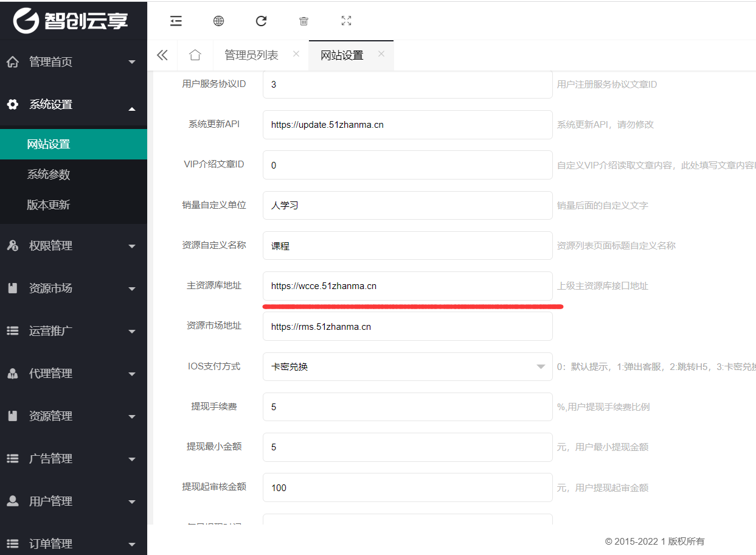Click the 提现起审核金额 input field
This screenshot has height=555, width=756.
407,488
